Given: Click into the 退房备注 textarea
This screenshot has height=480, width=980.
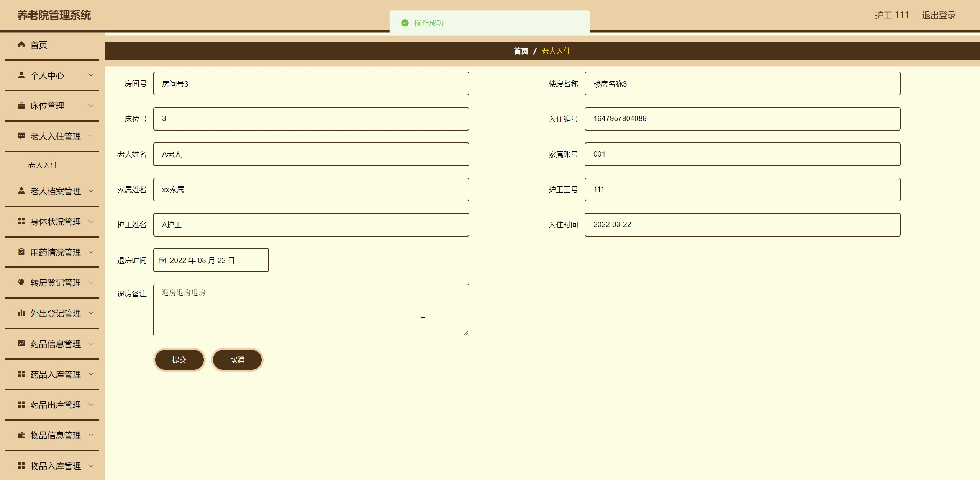Looking at the screenshot, I should coord(311,310).
